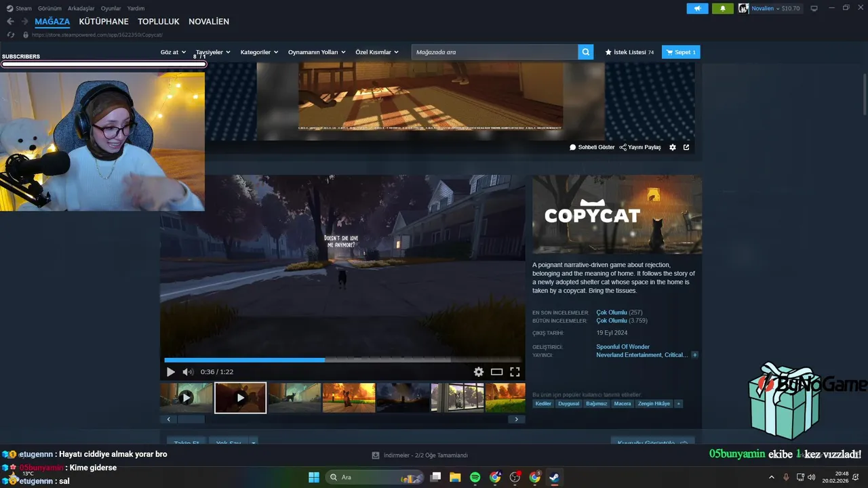Seek on the trailer progress bar
Viewport: 868px width, 488px height.
point(342,360)
